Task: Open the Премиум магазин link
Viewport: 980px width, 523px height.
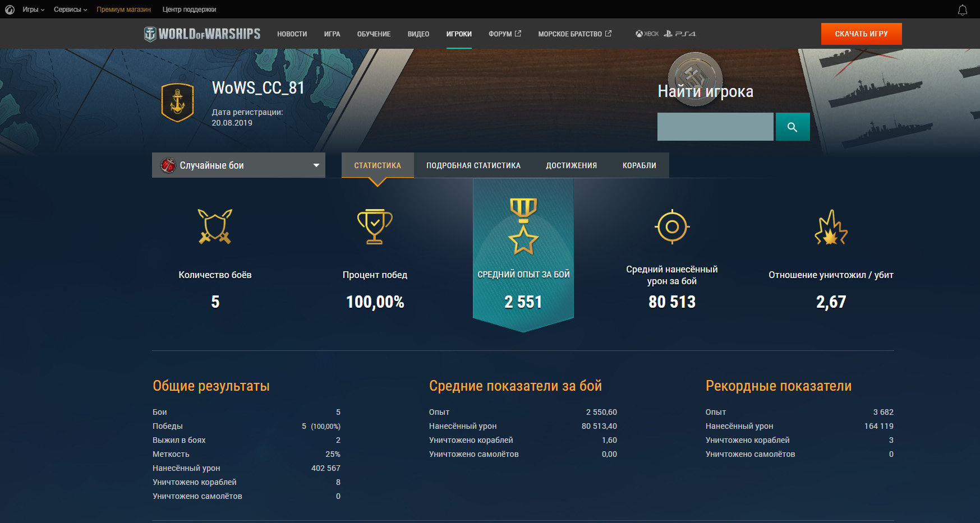Action: 123,10
